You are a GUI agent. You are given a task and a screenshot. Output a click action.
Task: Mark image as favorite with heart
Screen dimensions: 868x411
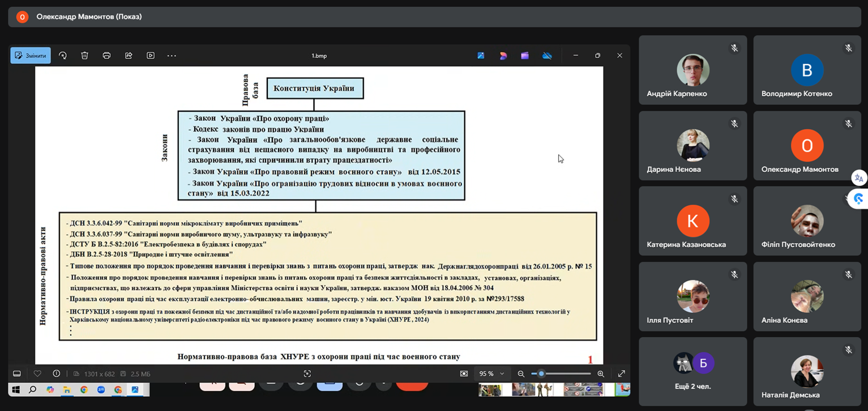pyautogui.click(x=37, y=374)
